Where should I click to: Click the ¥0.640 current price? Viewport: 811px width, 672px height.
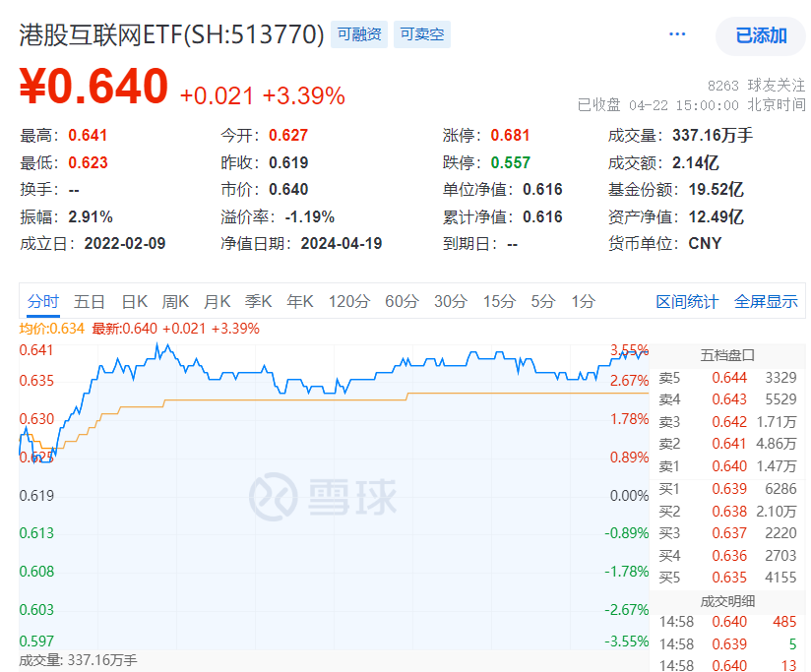coord(94,86)
